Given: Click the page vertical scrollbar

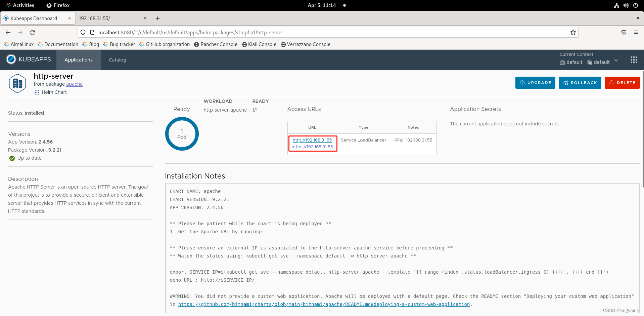Looking at the screenshot, I should coord(643,129).
